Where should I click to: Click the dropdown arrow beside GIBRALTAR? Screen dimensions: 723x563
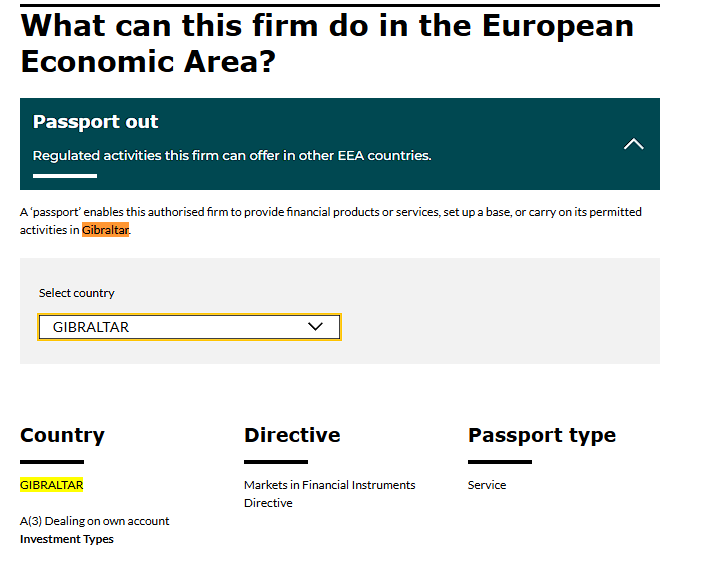316,327
